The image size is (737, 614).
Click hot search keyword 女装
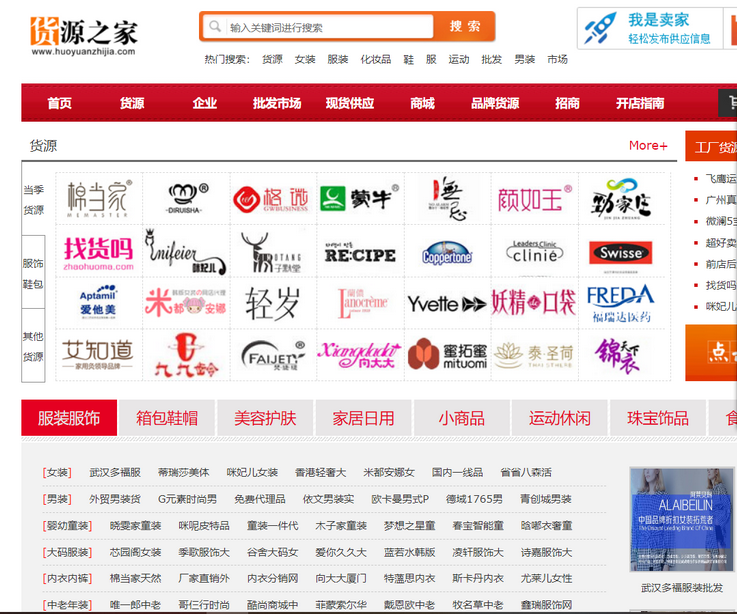305,60
